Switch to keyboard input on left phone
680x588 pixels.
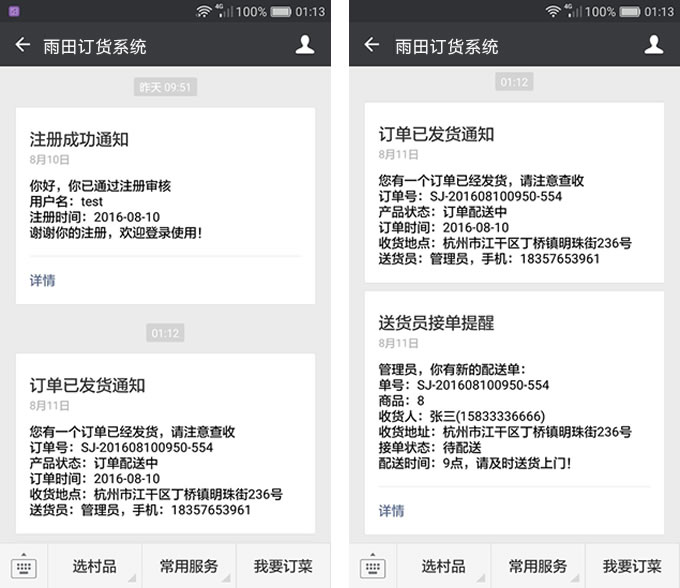(24, 566)
